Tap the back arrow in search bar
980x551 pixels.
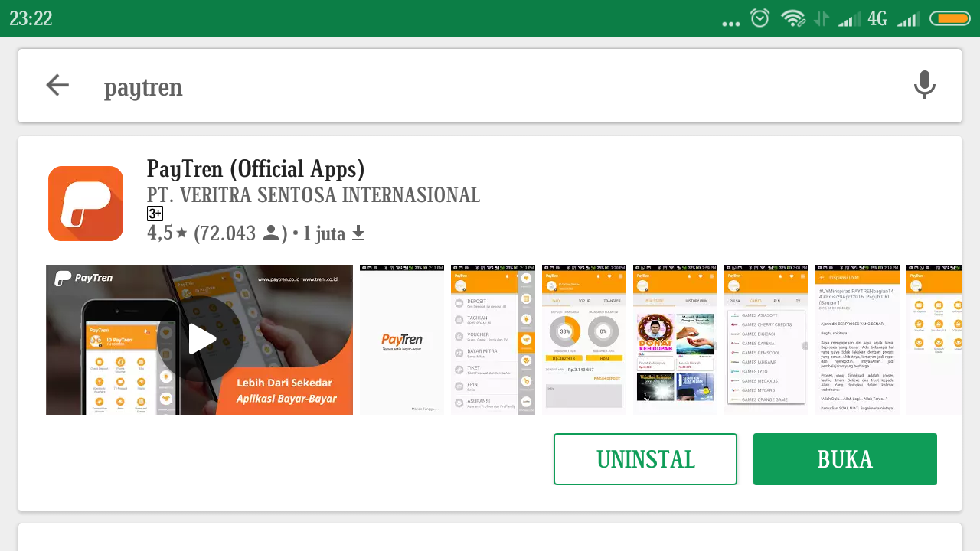click(x=57, y=86)
